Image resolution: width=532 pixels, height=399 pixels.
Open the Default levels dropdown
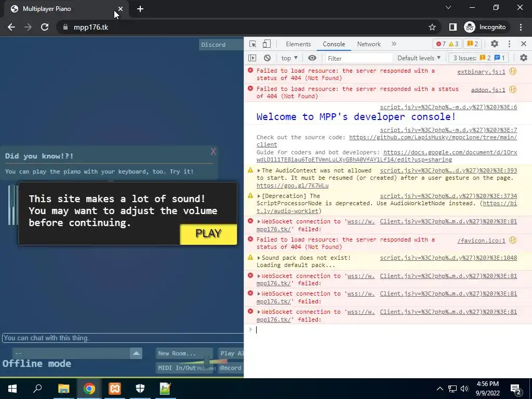(419, 58)
